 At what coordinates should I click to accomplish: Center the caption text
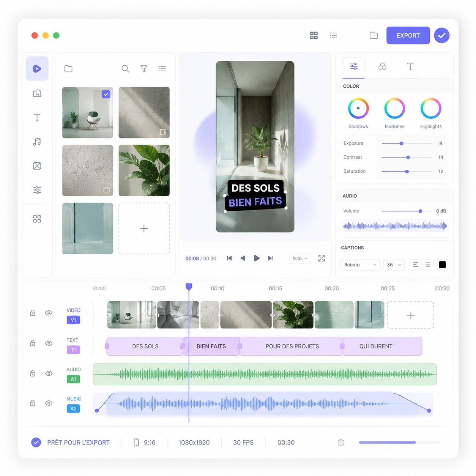pyautogui.click(x=428, y=265)
